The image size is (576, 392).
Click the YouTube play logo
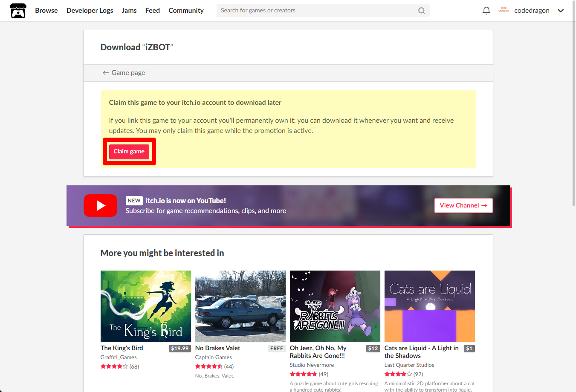(101, 205)
